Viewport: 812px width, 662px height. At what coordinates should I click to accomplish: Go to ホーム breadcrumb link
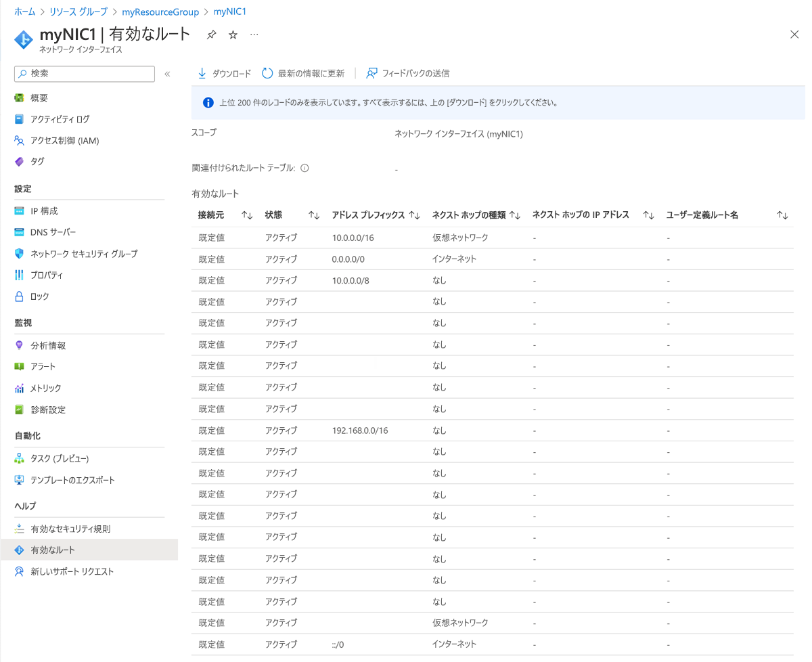(x=25, y=12)
